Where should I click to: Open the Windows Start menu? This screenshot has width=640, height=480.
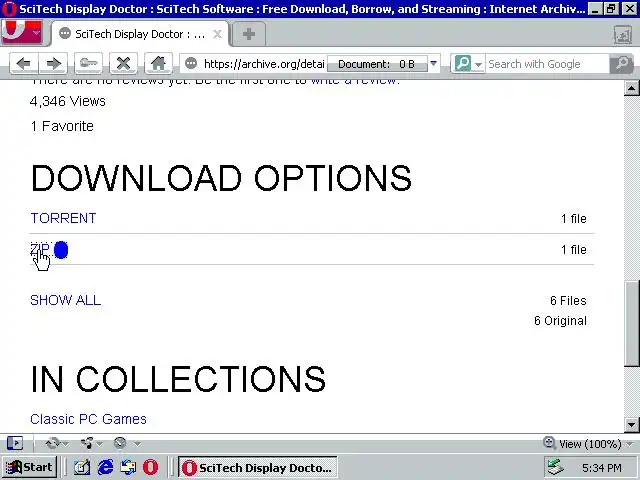pos(29,467)
